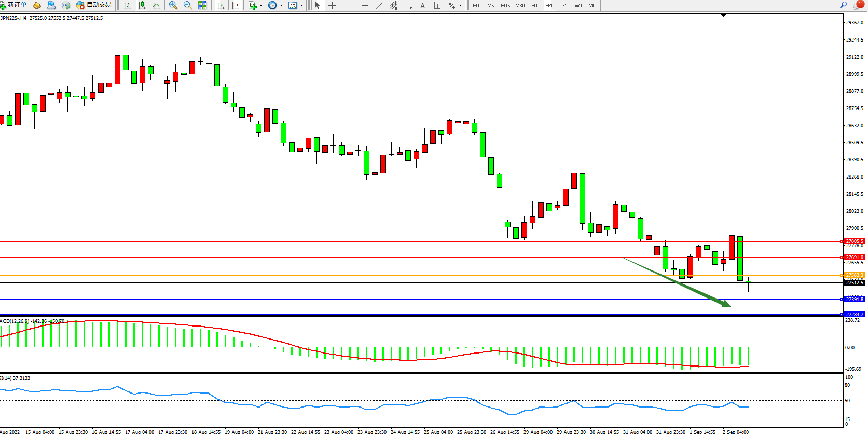Open the tile windows grid icon
Image resolution: width=868 pixels, height=434 pixels.
[x=202, y=5]
